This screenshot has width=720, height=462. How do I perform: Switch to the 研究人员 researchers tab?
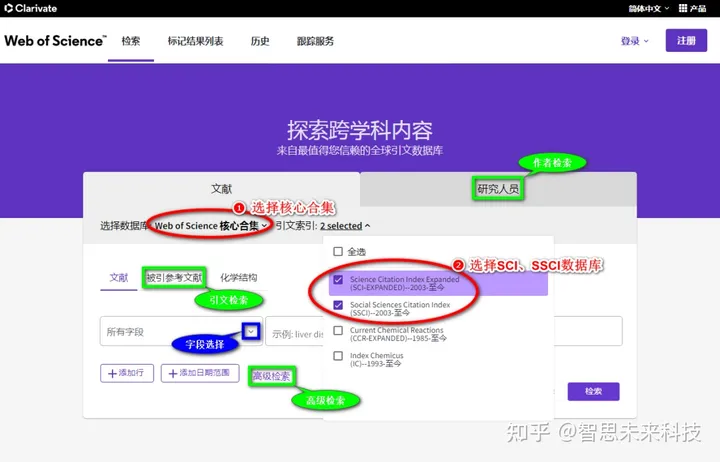click(x=498, y=189)
